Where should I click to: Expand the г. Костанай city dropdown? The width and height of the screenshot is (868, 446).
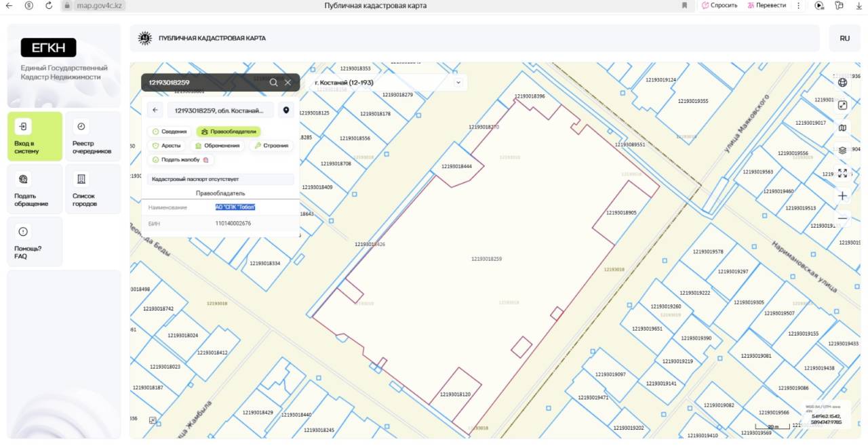point(458,83)
